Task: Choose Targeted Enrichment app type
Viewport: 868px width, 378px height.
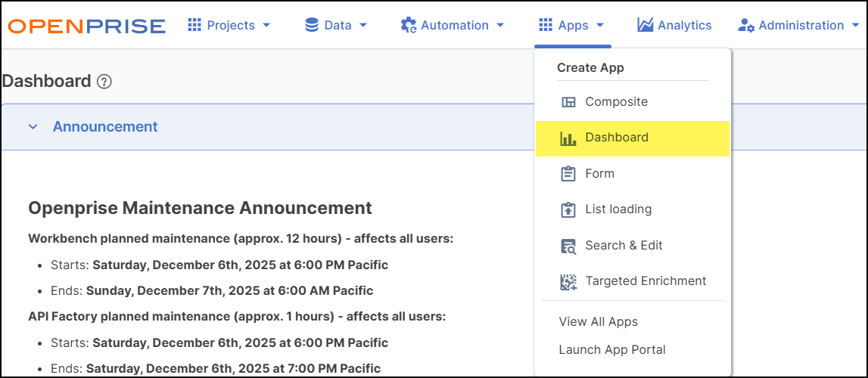Action: pos(632,281)
